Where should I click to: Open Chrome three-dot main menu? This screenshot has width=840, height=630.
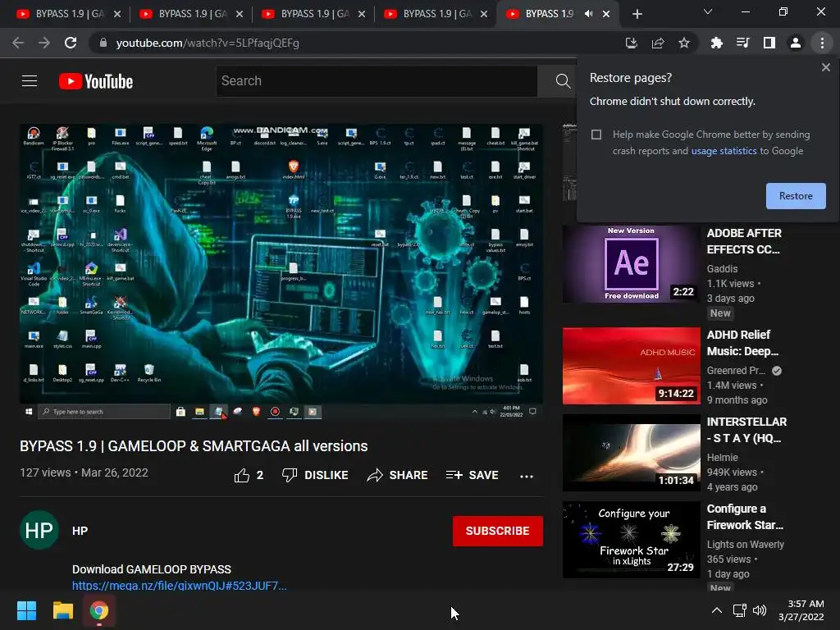click(x=822, y=43)
